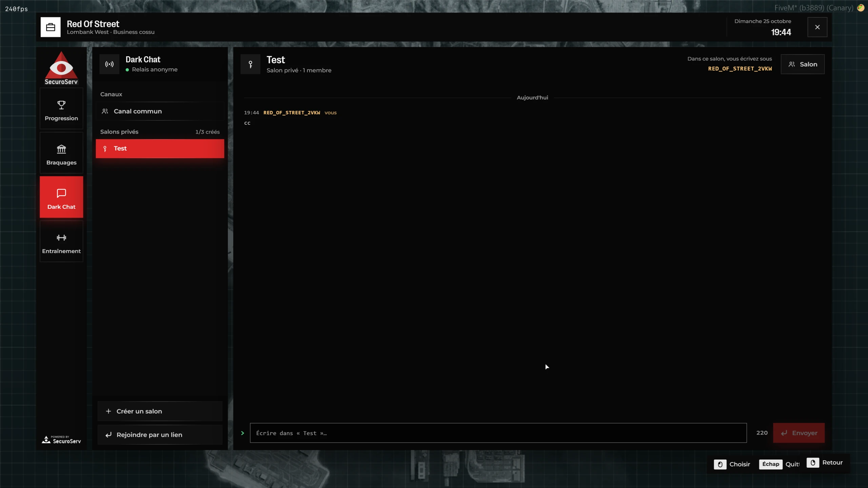Click the Échap key hint

[771, 464]
